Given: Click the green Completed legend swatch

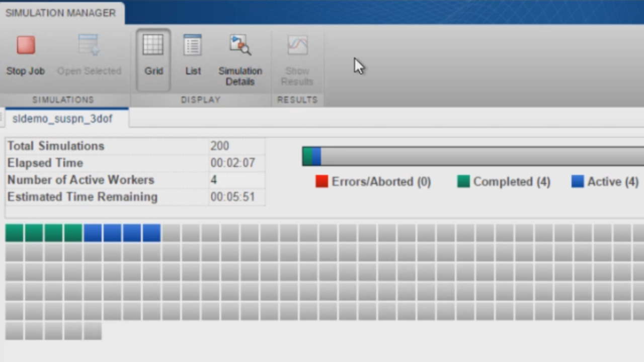Looking at the screenshot, I should click(x=463, y=182).
